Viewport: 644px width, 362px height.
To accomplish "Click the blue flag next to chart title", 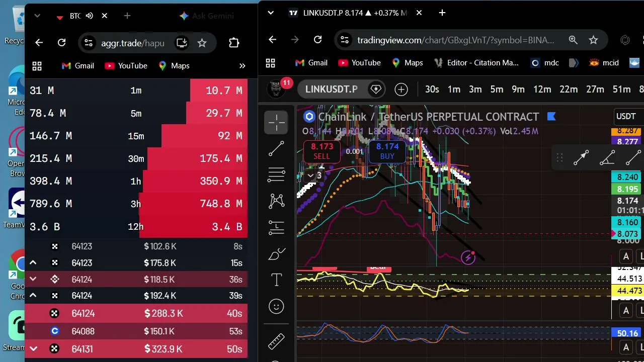I will pos(551,117).
